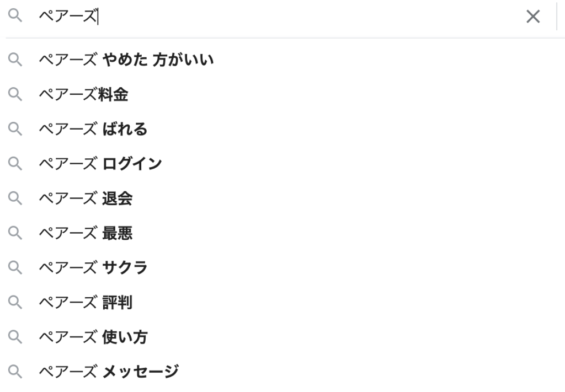Select suggestion ペアーズ やめた 方がいい

pyautogui.click(x=126, y=60)
